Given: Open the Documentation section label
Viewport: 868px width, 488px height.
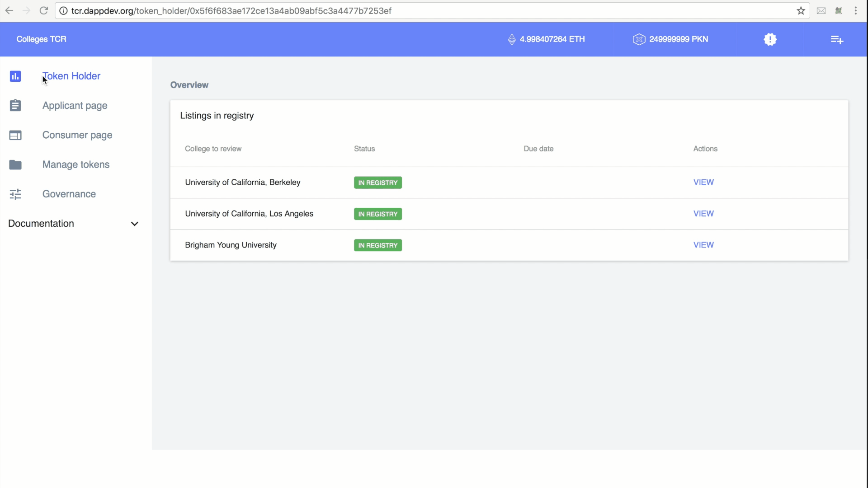Looking at the screenshot, I should coord(41,223).
